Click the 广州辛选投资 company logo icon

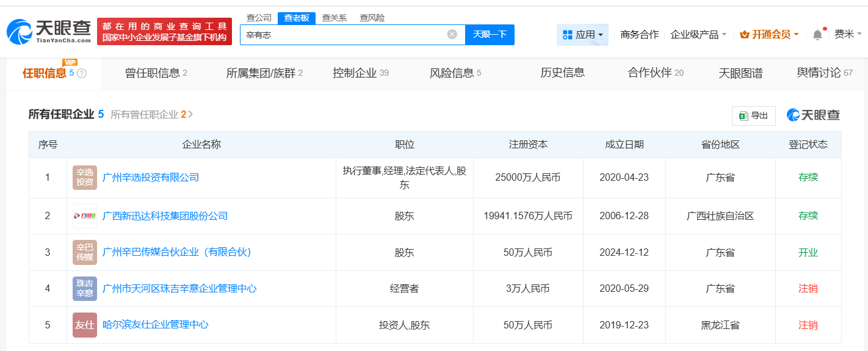coord(85,178)
